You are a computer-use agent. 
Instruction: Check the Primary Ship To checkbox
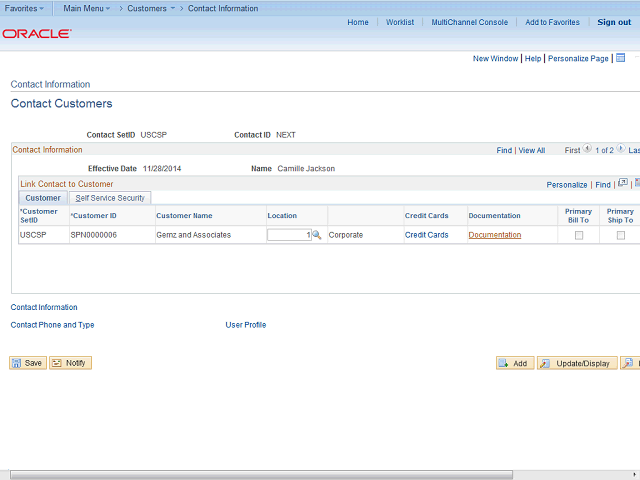pyautogui.click(x=621, y=236)
